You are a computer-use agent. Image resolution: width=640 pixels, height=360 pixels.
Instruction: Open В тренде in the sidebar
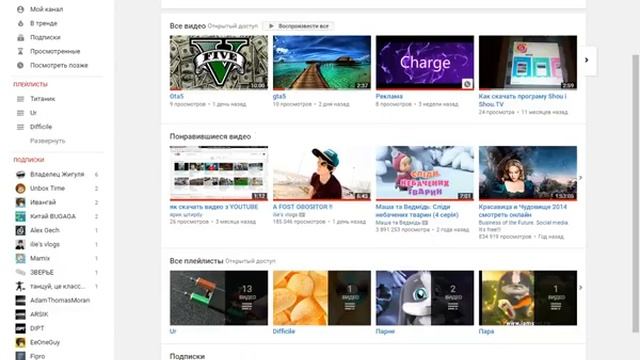coord(44,23)
